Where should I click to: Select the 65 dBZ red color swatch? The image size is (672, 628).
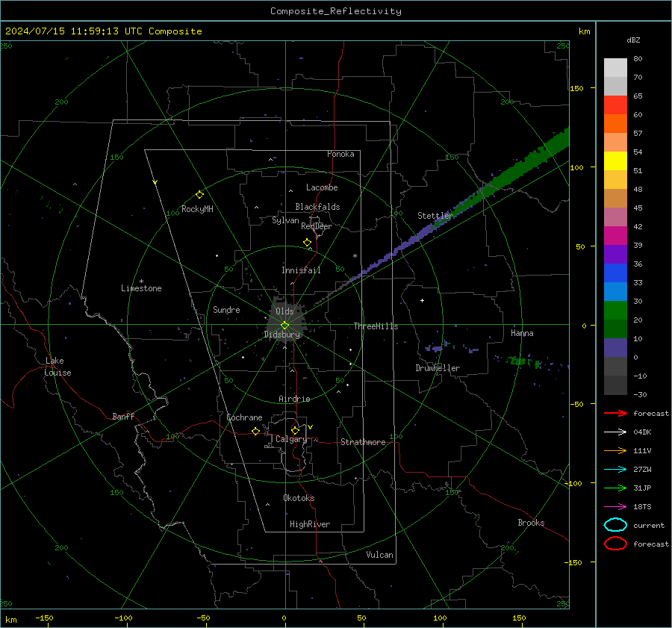615,105
